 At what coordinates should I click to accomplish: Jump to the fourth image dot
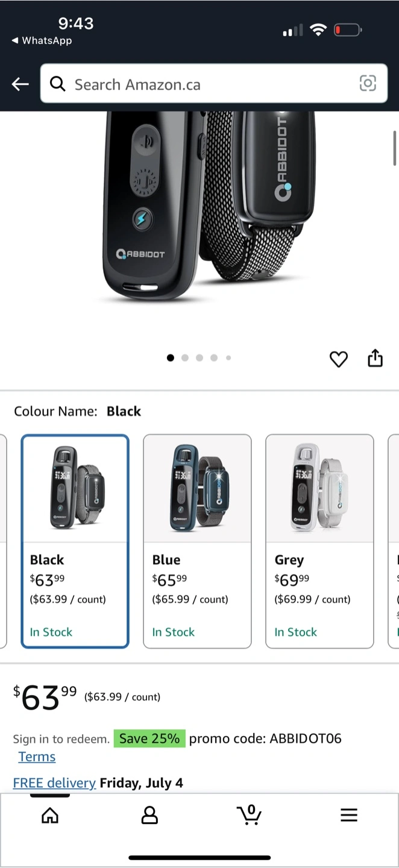click(214, 358)
